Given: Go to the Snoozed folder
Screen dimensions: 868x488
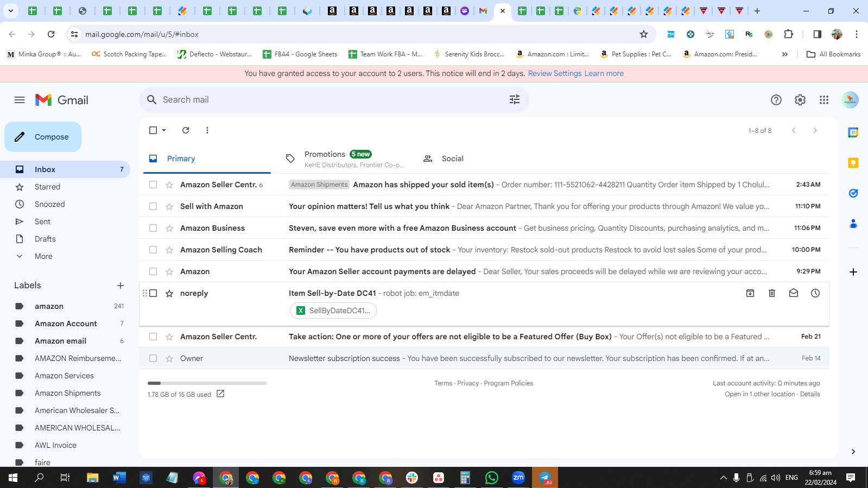Looking at the screenshot, I should coord(49,204).
